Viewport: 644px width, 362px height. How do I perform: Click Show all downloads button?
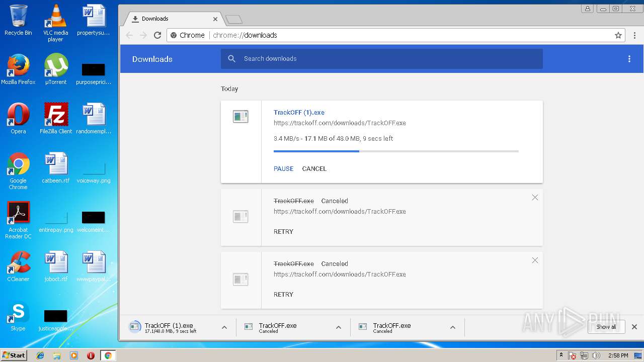point(606,327)
